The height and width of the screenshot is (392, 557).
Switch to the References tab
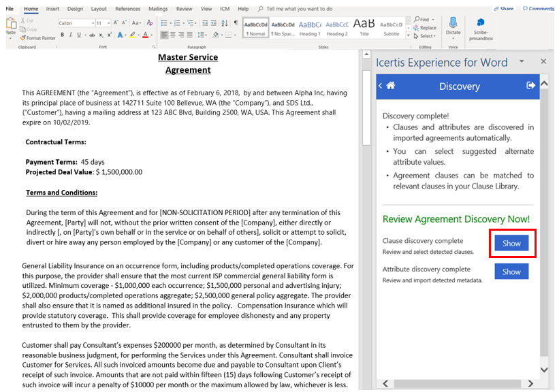click(x=127, y=9)
